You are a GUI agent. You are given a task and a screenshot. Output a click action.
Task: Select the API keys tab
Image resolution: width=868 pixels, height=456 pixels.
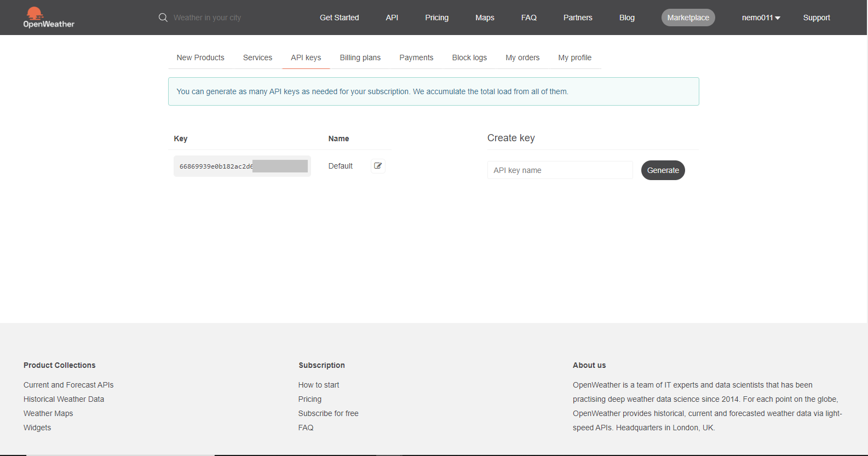click(306, 57)
